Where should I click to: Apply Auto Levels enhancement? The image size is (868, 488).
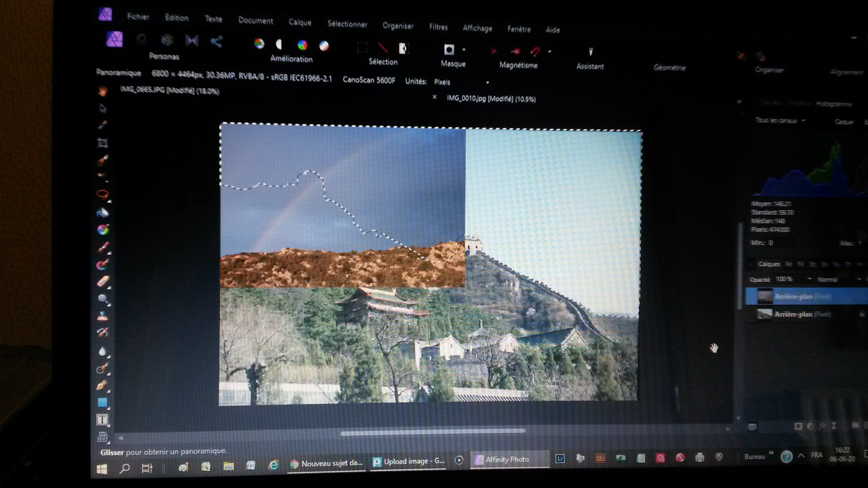pos(259,43)
